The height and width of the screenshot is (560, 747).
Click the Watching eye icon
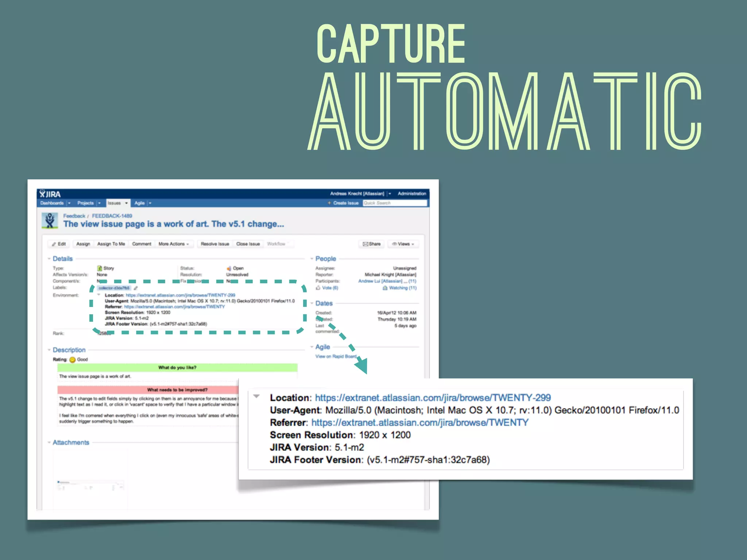(x=385, y=288)
